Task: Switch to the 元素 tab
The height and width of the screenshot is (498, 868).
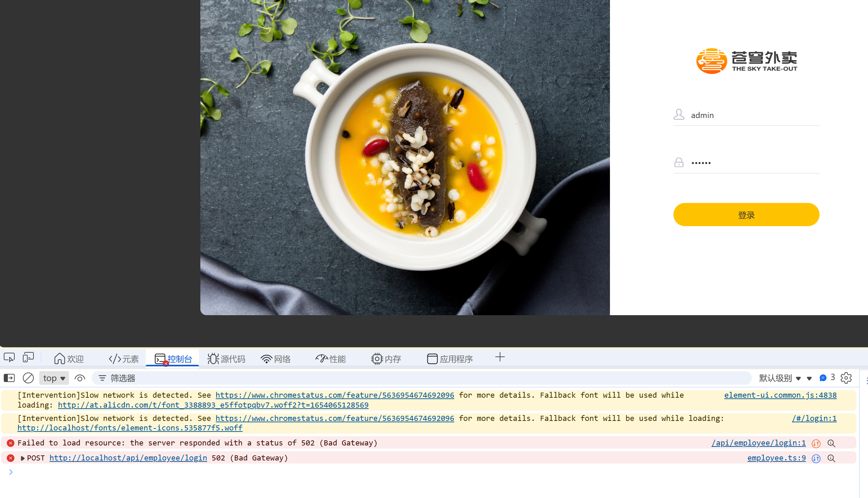Action: 124,359
